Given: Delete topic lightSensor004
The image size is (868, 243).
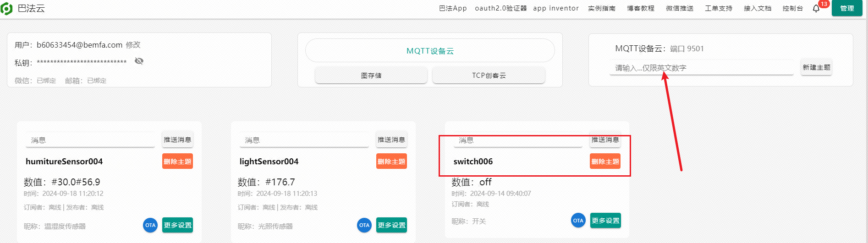Looking at the screenshot, I should click(x=391, y=161).
